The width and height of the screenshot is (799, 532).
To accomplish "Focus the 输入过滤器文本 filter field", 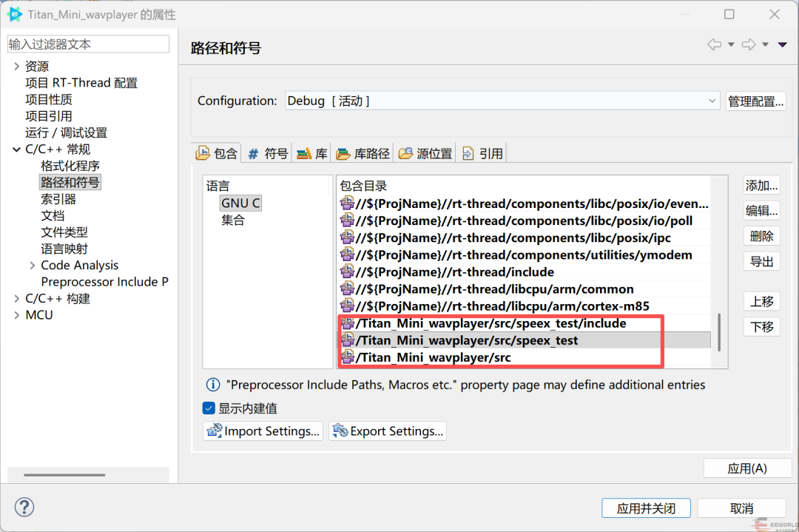I will [x=88, y=44].
